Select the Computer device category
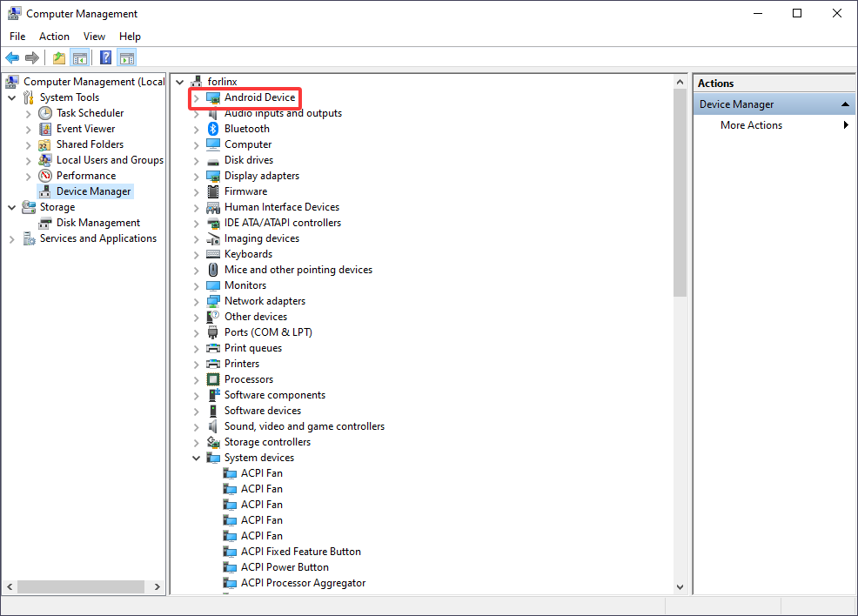The image size is (858, 616). [248, 144]
